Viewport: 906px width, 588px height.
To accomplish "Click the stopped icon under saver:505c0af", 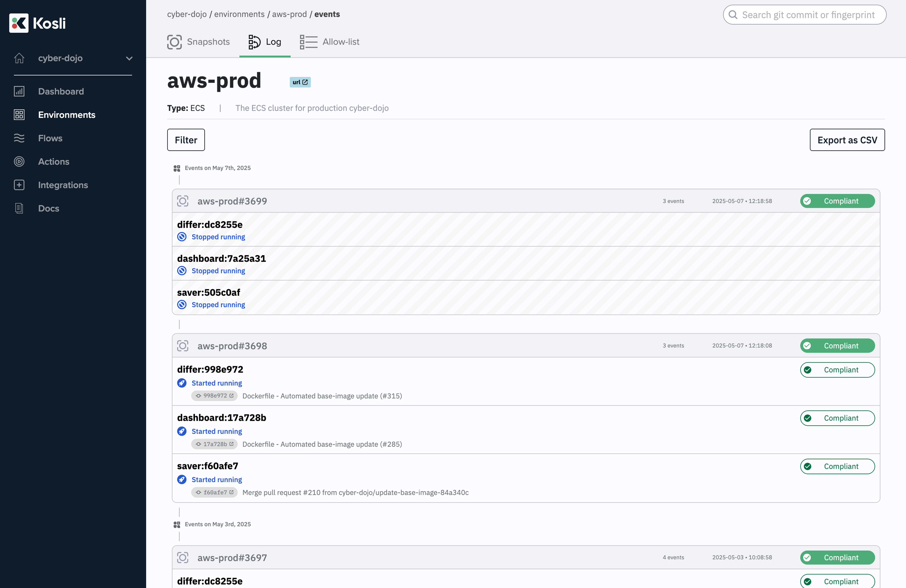I will click(182, 305).
